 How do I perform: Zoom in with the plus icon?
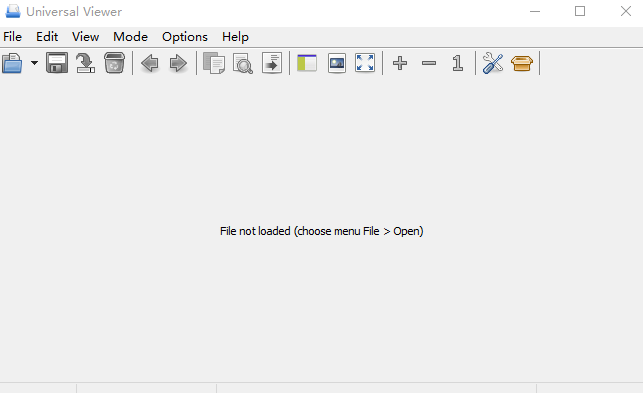pos(400,63)
